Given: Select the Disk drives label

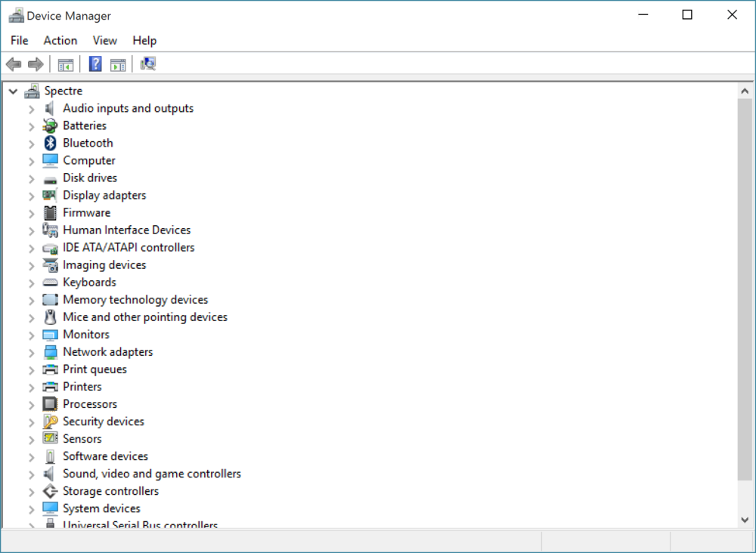Looking at the screenshot, I should 90,178.
